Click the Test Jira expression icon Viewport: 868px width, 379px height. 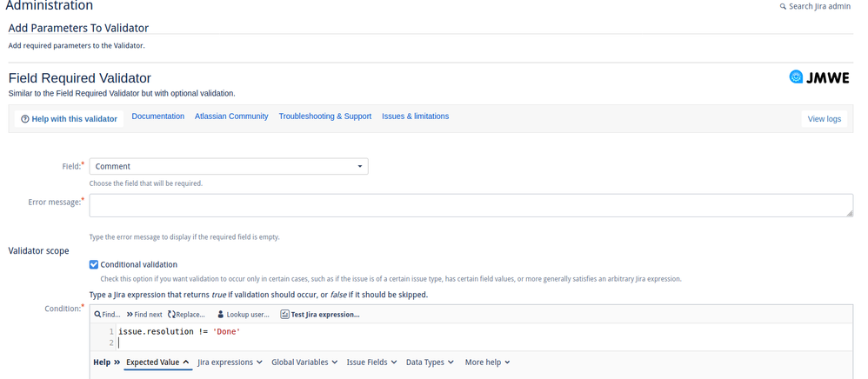[284, 315]
